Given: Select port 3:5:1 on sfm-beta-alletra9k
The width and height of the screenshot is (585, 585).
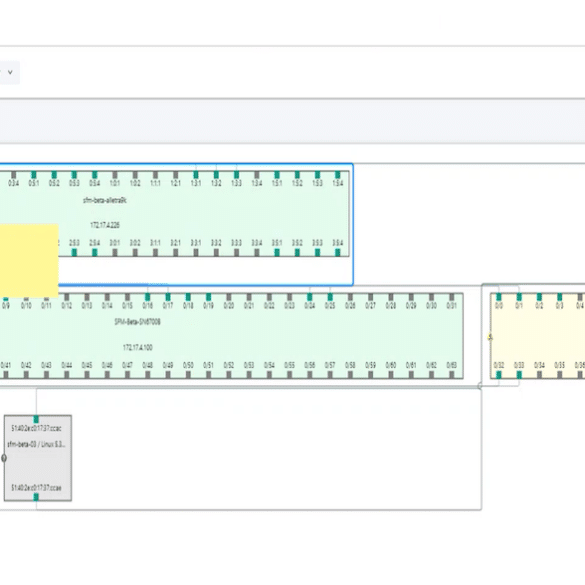Looking at the screenshot, I should (x=277, y=253).
